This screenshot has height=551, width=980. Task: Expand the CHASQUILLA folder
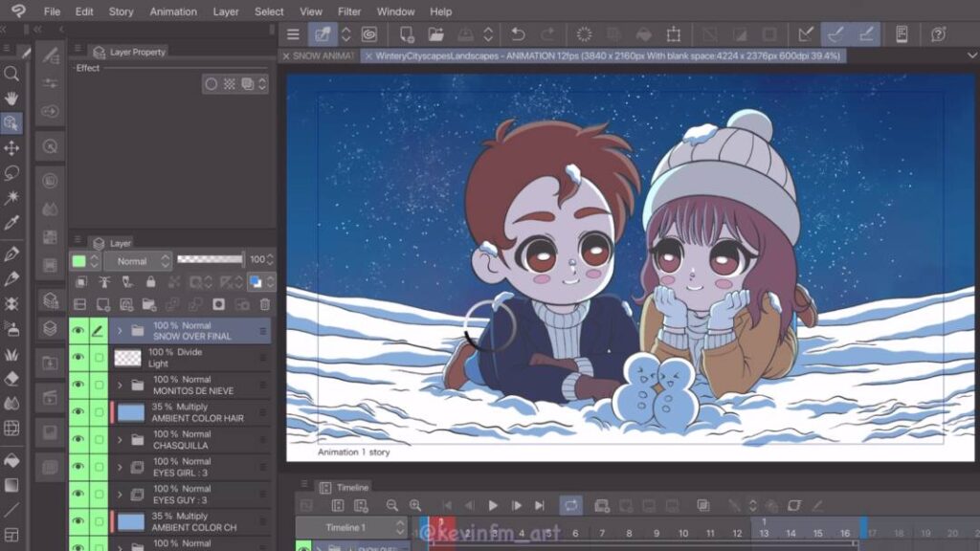(x=120, y=440)
